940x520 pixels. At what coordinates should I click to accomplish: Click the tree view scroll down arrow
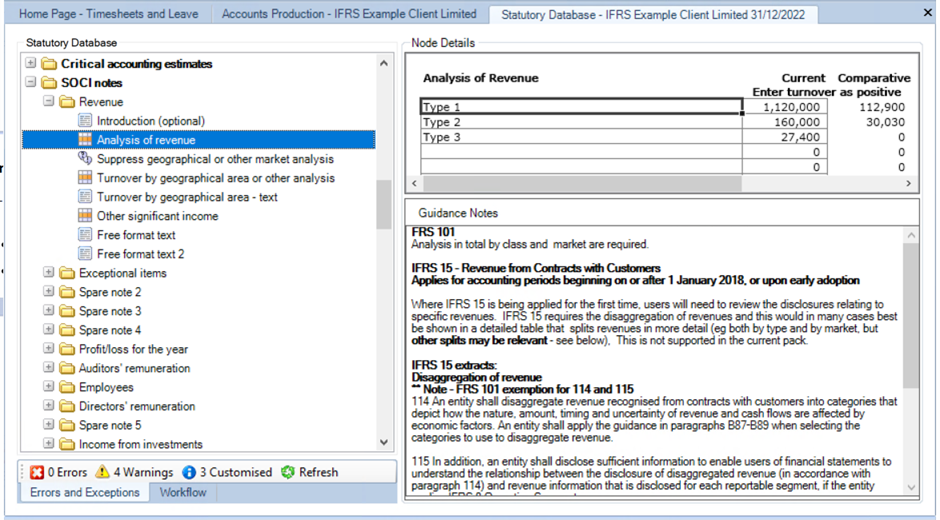pos(384,443)
